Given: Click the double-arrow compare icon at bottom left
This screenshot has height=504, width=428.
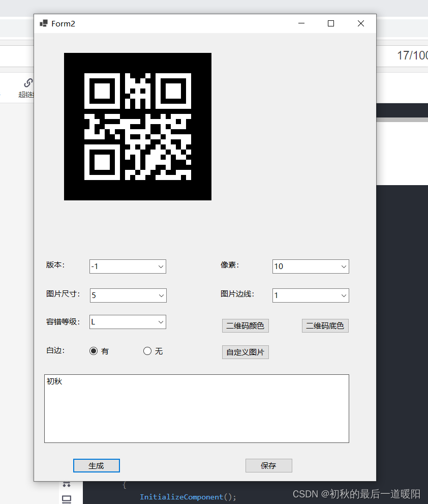Looking at the screenshot, I should (66, 485).
